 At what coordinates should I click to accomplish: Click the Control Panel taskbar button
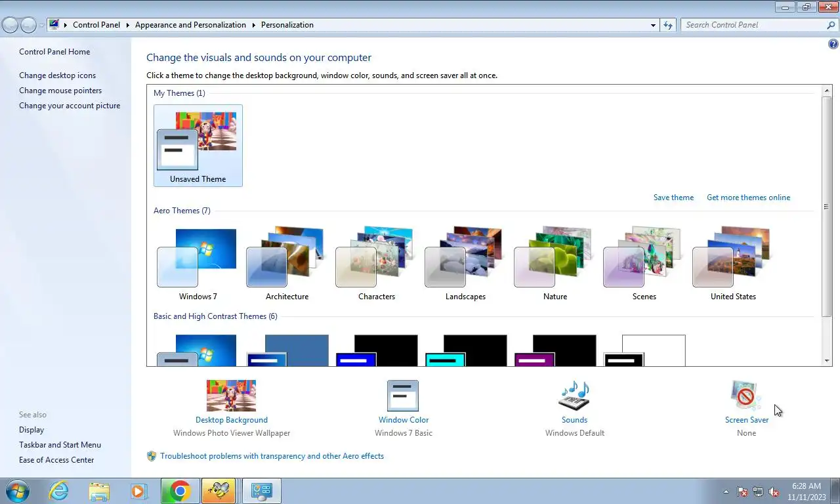[x=262, y=491]
